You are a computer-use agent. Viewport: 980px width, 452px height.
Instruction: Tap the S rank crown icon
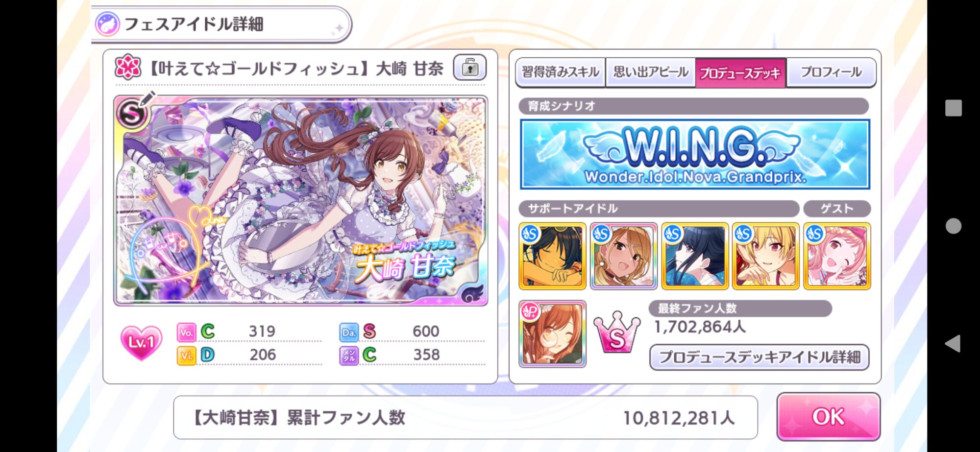click(x=617, y=332)
